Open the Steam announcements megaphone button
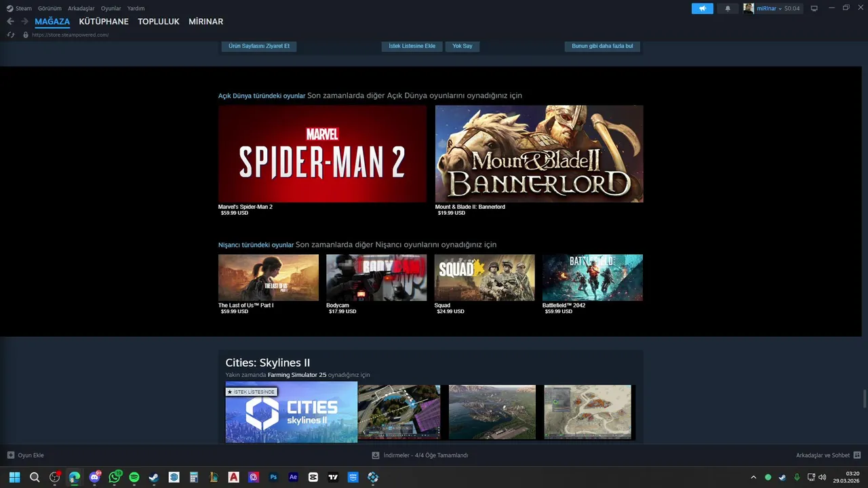868x488 pixels. 703,8
